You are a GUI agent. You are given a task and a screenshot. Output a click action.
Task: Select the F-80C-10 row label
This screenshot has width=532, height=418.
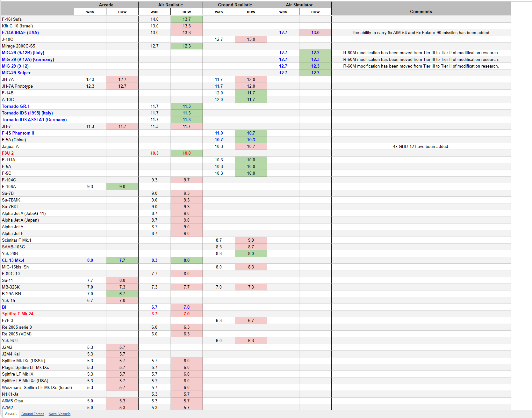pyautogui.click(x=11, y=274)
